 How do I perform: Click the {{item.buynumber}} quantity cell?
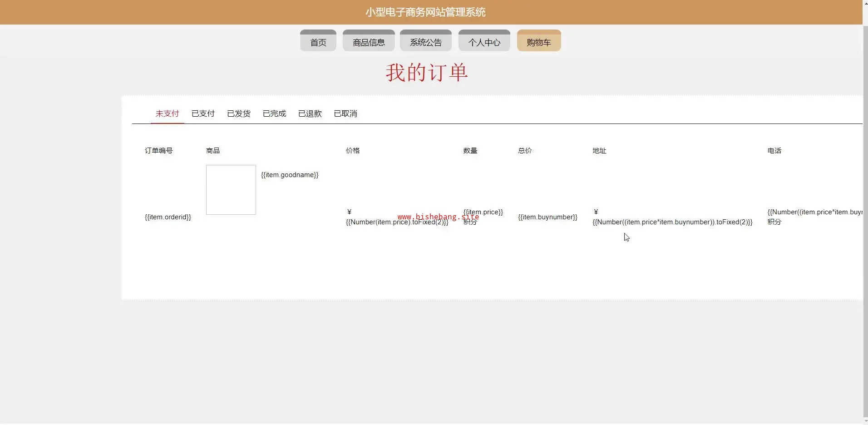[547, 217]
